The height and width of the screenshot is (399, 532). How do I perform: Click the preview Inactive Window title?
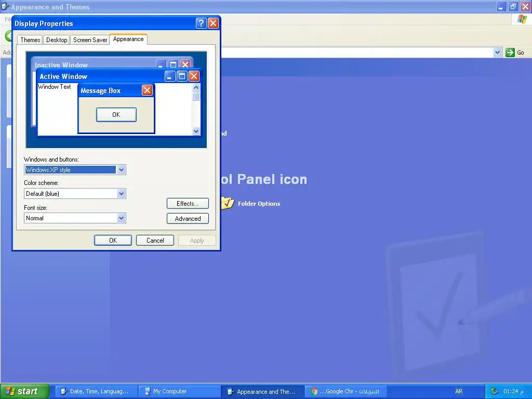pos(61,65)
